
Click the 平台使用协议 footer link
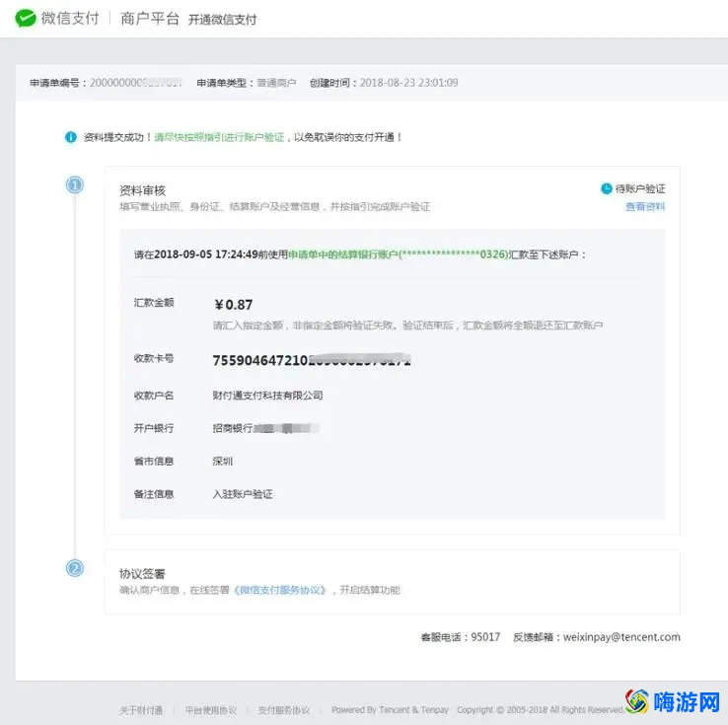click(x=211, y=710)
